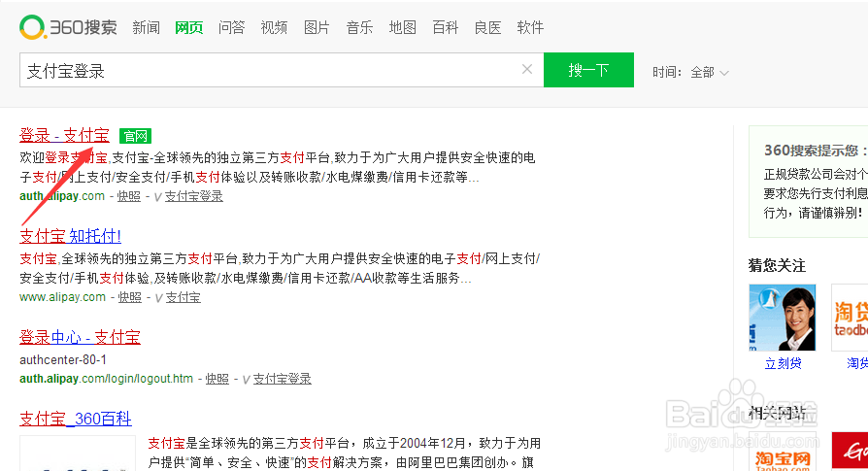This screenshot has width=868, height=471.
Task: Go to the 图片 tab
Action: (317, 27)
